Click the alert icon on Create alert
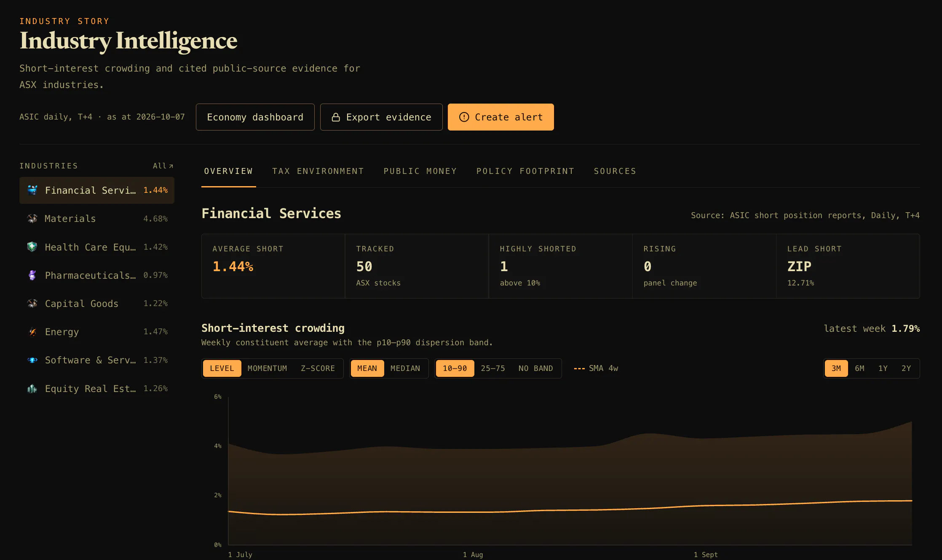Screen dimensions: 942x560 [x=464, y=117]
